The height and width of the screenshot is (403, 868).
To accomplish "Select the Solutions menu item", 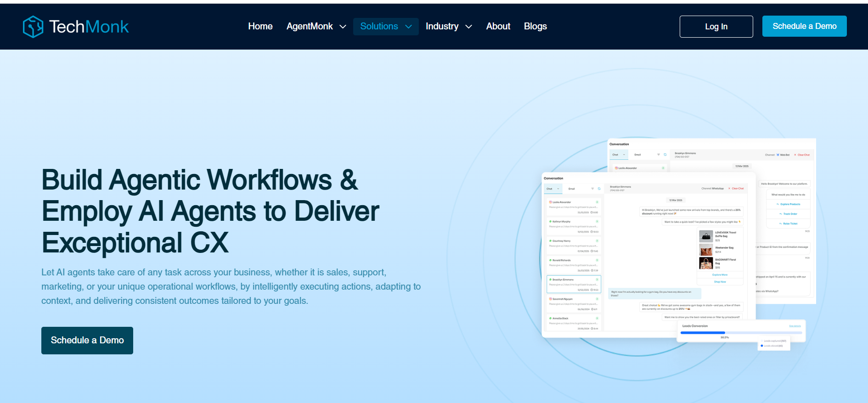I will 379,26.
